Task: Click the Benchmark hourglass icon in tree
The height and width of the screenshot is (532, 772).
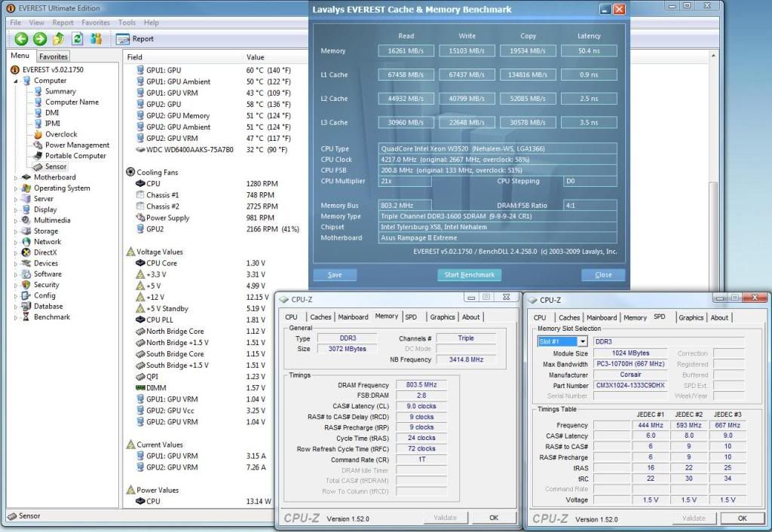Action: (26, 317)
